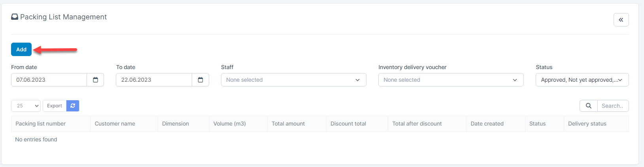
Task: Click the refresh table icon button
Action: (73, 106)
